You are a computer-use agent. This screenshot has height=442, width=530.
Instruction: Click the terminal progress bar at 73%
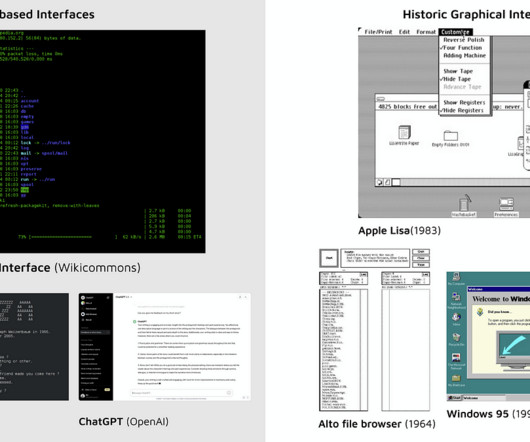[x=73, y=237]
